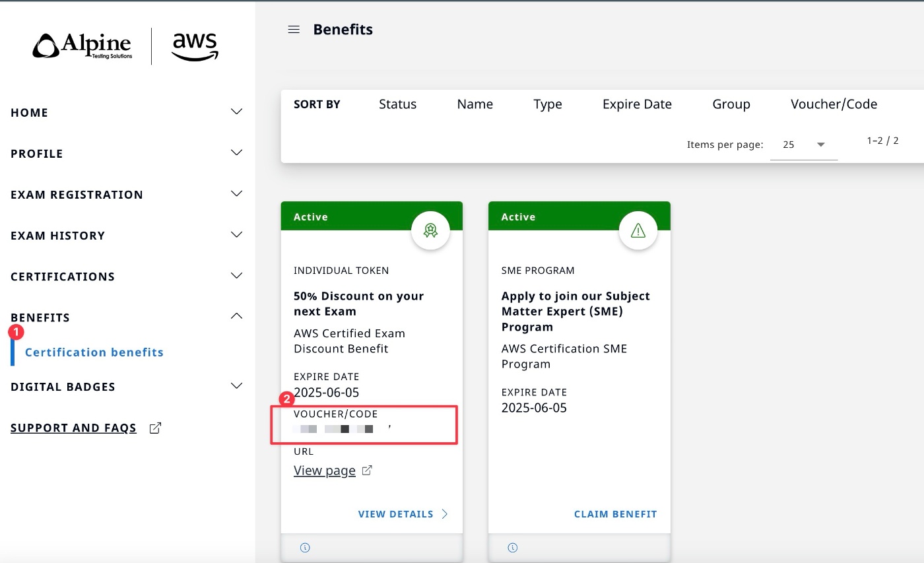Expand the EXAM HISTORY section
The width and height of the screenshot is (924, 563).
click(x=237, y=234)
